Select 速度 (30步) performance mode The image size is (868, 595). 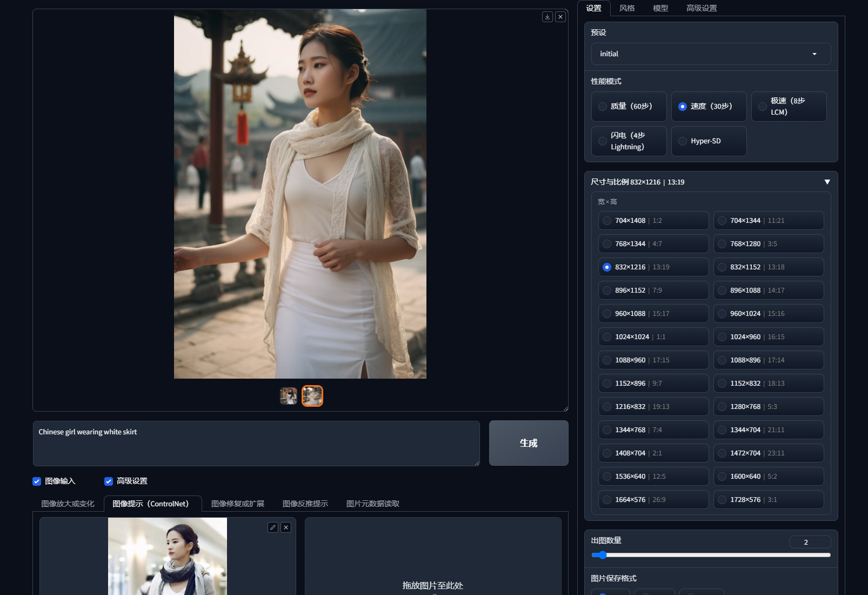click(x=709, y=107)
